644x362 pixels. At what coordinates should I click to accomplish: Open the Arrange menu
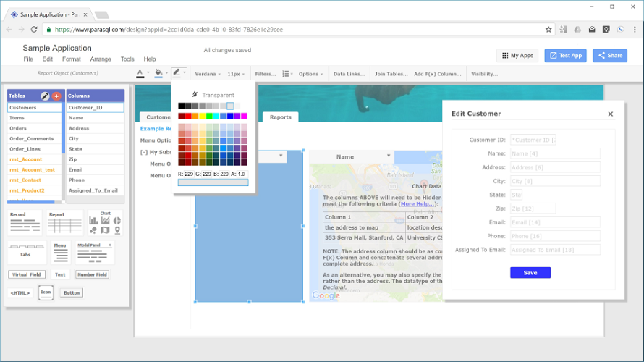101,59
